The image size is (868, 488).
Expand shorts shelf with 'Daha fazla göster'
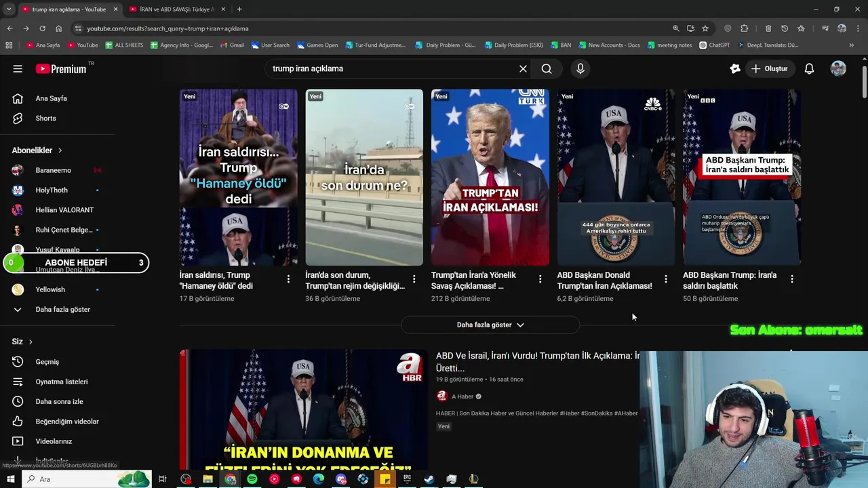pyautogui.click(x=490, y=325)
